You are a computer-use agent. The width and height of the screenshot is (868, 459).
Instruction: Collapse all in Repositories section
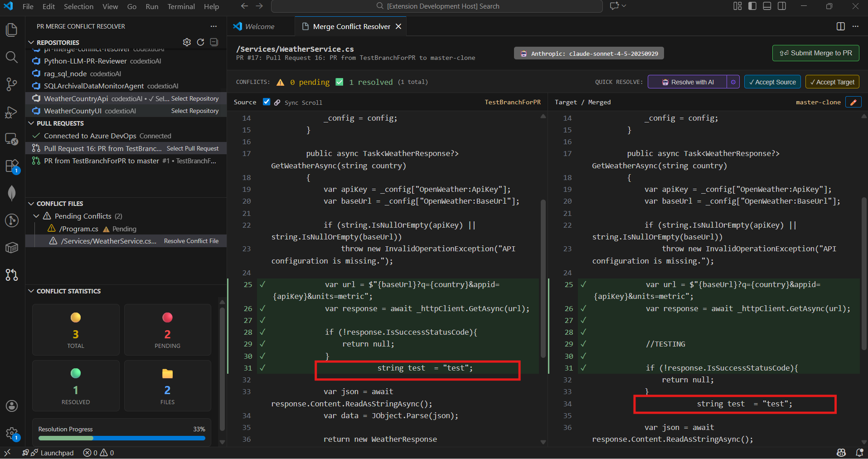pos(214,42)
